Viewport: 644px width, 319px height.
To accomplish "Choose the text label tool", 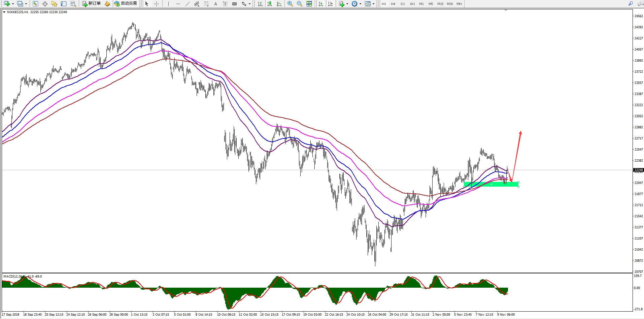I will (x=216, y=4).
